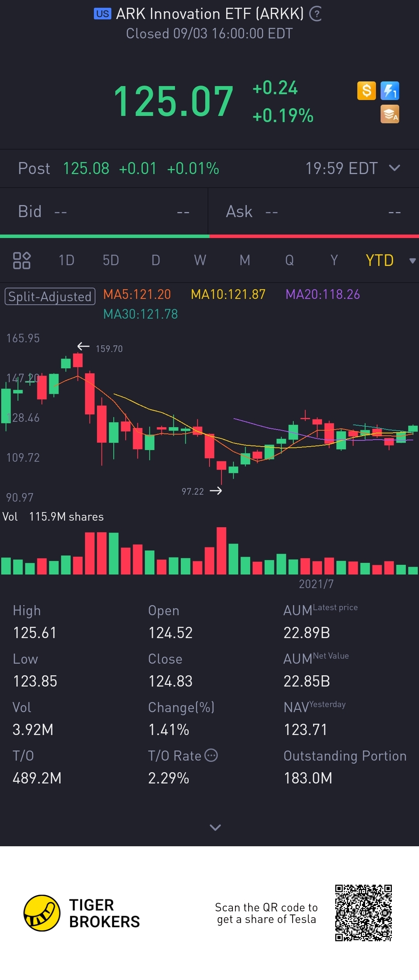Tap the Post price 125.08
The height and width of the screenshot is (980, 419).
[x=86, y=169]
